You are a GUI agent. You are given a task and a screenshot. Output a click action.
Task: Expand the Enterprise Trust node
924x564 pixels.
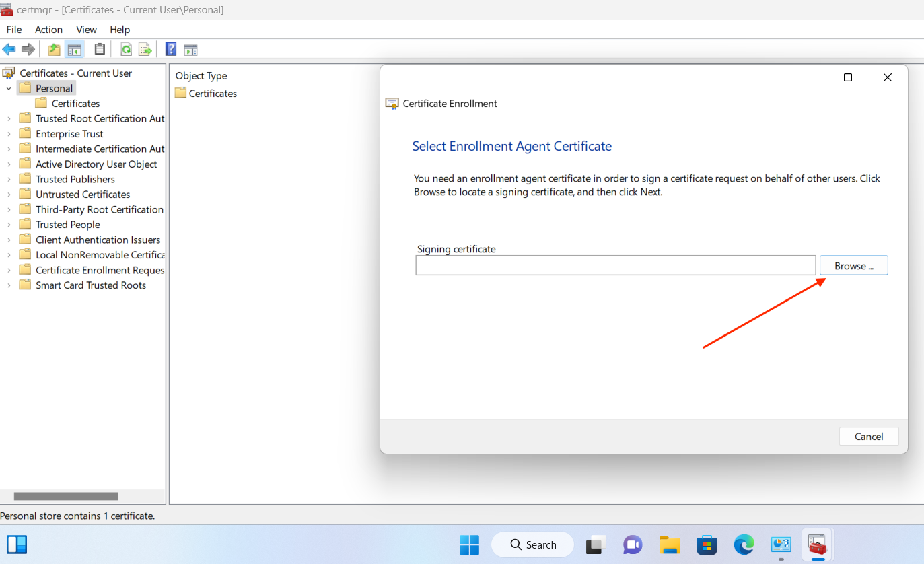(x=9, y=134)
